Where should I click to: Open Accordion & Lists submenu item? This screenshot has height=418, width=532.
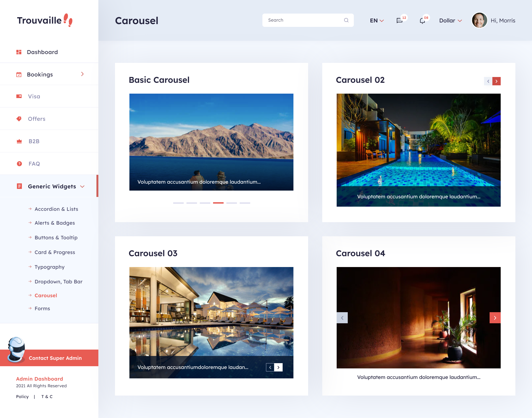(x=56, y=209)
